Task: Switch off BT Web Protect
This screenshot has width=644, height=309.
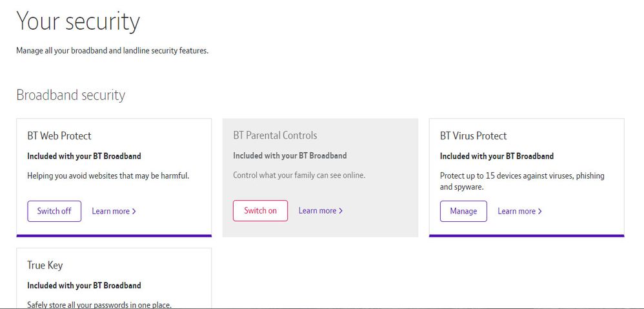Action: [54, 211]
